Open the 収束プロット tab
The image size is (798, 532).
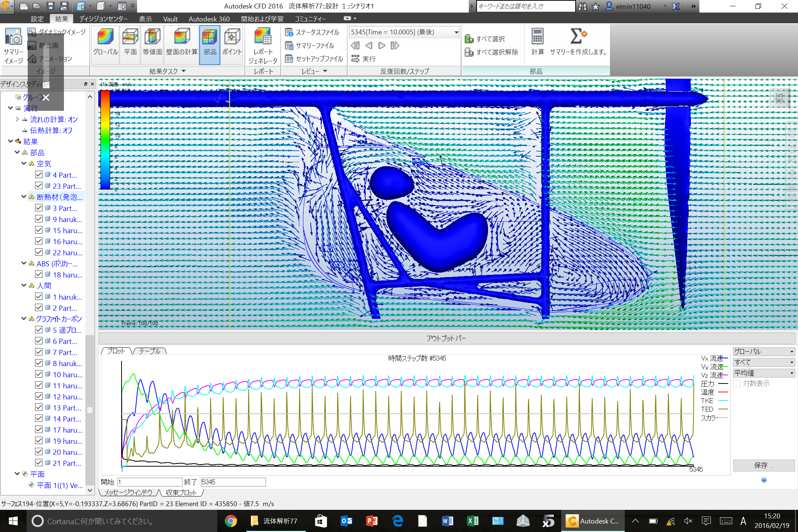[x=181, y=492]
